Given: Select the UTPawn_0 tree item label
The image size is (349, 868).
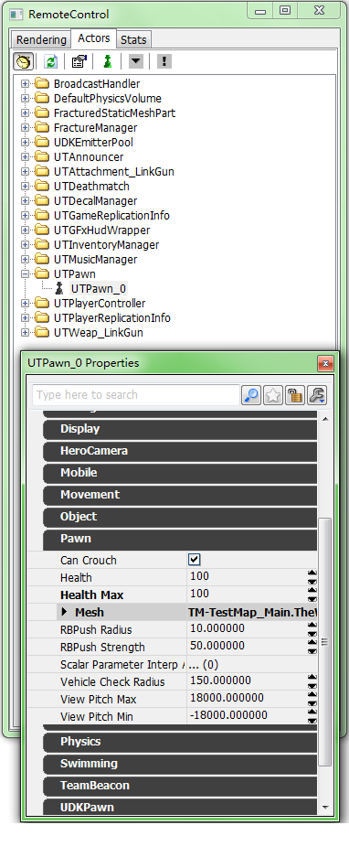Looking at the screenshot, I should point(99,289).
